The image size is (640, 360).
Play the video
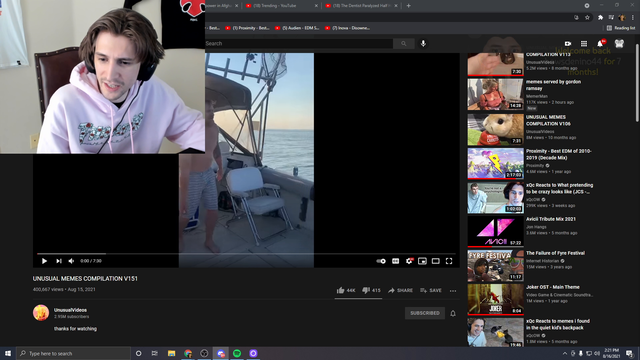44,261
